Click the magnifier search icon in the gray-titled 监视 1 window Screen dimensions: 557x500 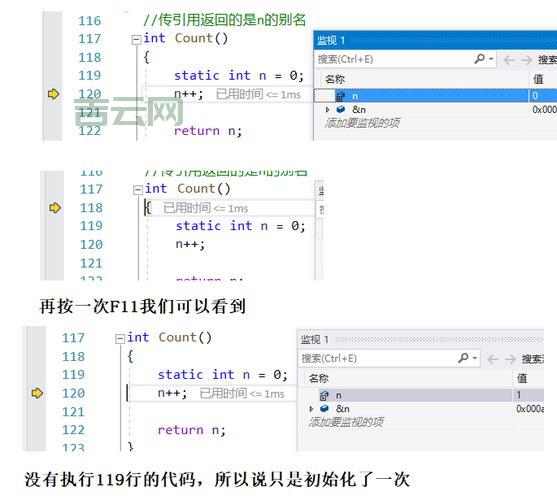pos(463,358)
